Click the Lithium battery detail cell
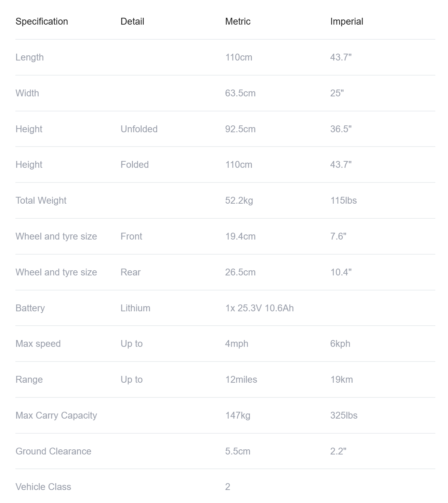Image resolution: width=448 pixels, height=503 pixels. pos(135,308)
